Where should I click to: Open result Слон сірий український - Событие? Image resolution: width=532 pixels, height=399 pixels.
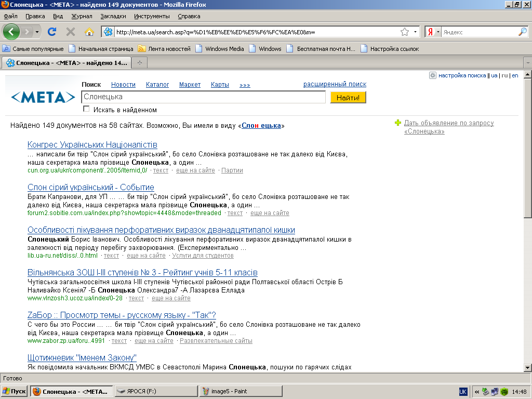(x=90, y=187)
